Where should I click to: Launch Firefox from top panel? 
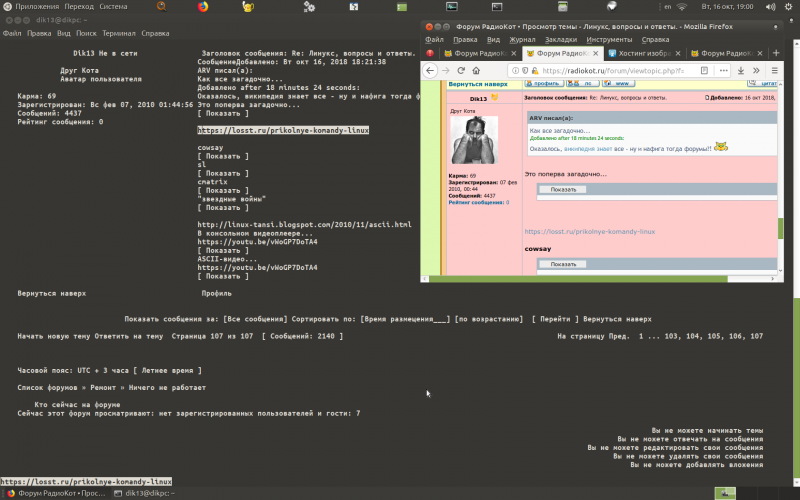coord(202,6)
